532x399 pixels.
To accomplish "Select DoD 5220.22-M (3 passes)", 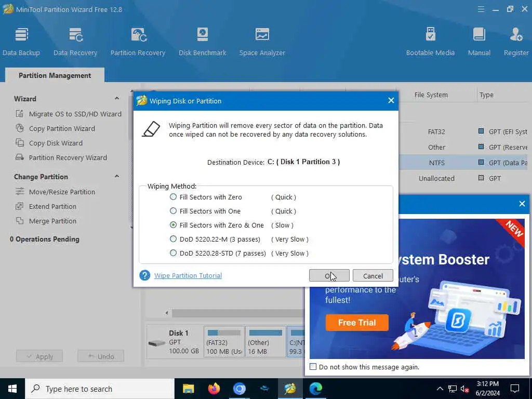I will pyautogui.click(x=174, y=239).
